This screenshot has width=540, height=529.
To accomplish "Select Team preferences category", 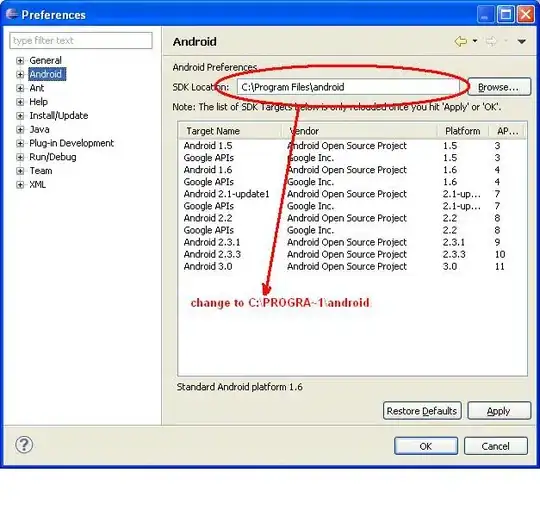I will point(41,171).
